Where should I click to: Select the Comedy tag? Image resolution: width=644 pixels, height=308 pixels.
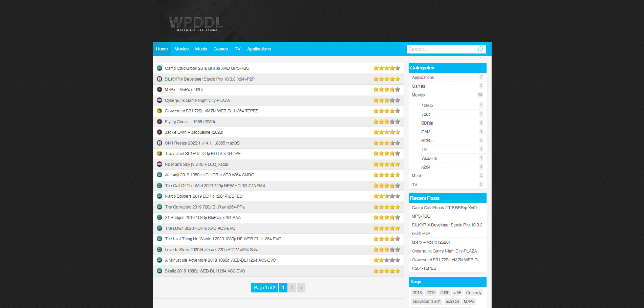473,293
